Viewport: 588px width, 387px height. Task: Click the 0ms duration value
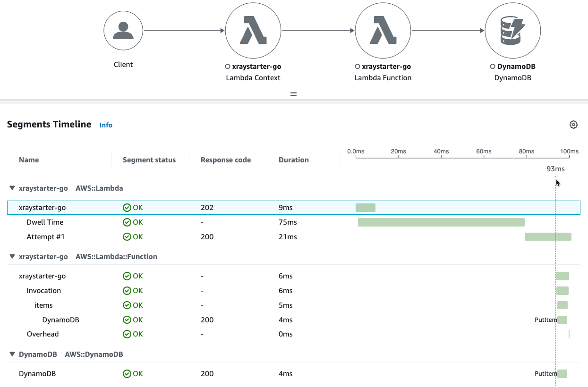pyautogui.click(x=286, y=334)
